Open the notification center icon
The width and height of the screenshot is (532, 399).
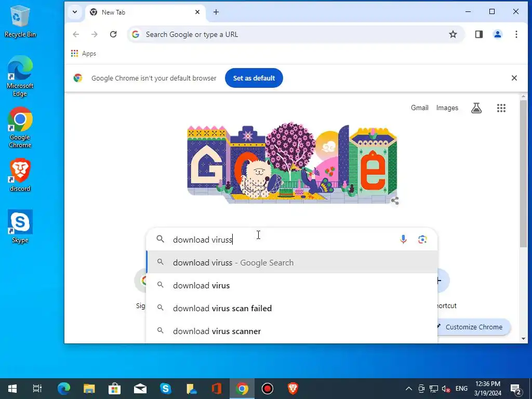click(515, 389)
